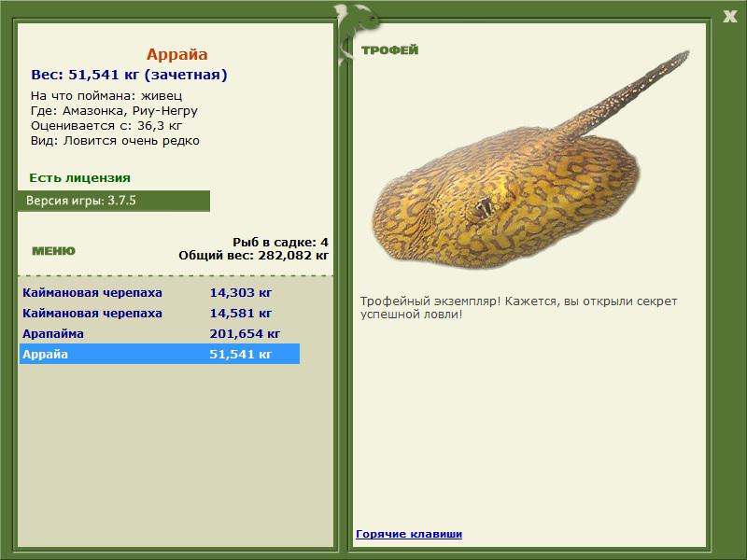Click the Вес: 51,541 кг (зачетная) line
Viewport: 747px width, 560px height.
click(x=129, y=75)
